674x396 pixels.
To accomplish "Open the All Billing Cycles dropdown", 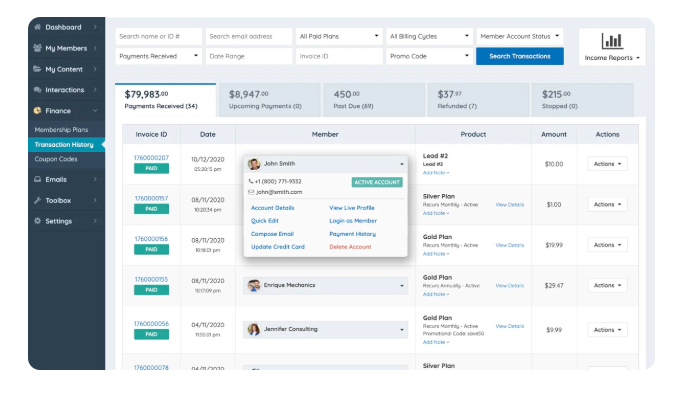I will (429, 37).
